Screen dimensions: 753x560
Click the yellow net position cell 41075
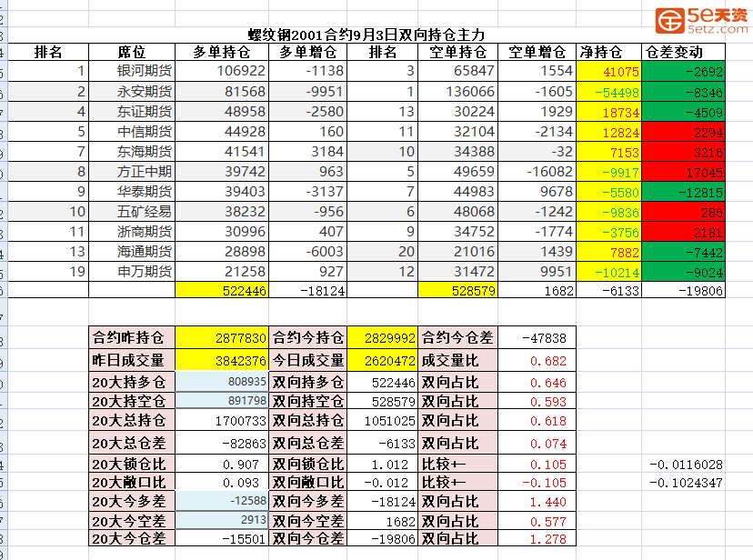[608, 71]
